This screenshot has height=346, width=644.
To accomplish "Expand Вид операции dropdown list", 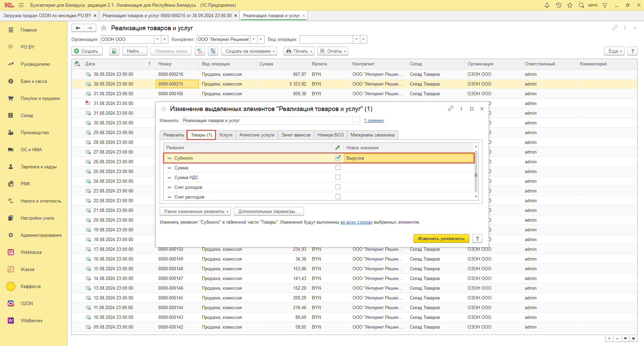I will point(356,39).
